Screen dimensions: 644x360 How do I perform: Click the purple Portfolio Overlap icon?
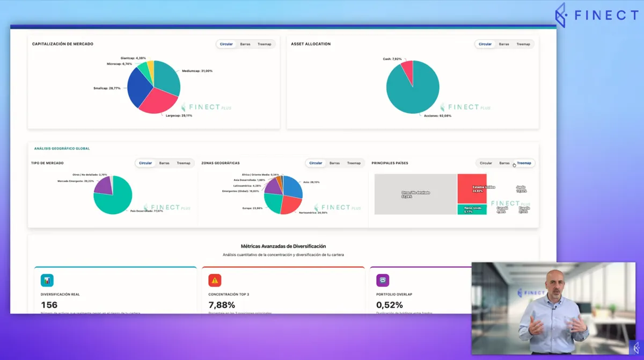382,280
